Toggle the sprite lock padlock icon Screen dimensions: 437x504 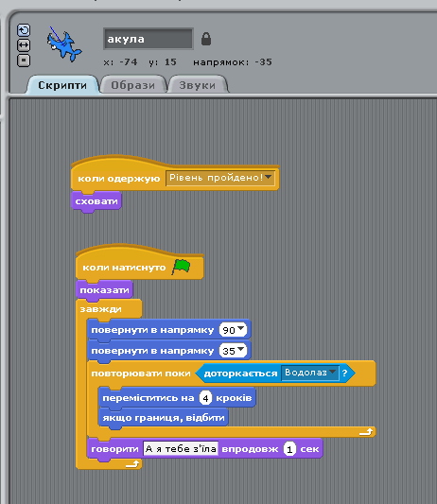click(206, 39)
